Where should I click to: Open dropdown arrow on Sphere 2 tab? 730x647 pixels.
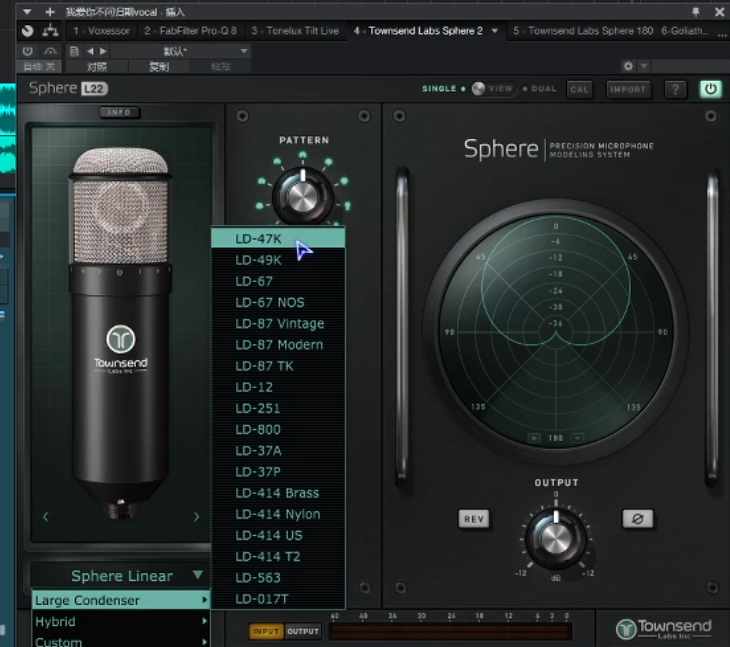point(494,31)
